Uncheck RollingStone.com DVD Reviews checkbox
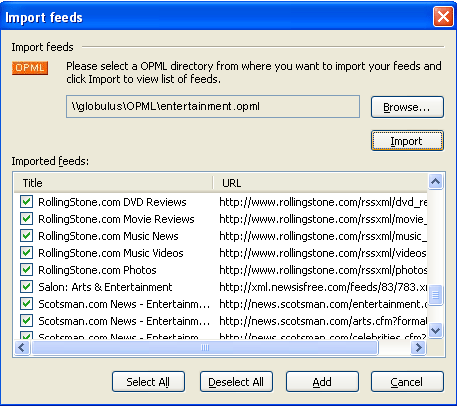This screenshot has height=406, width=457. point(26,202)
